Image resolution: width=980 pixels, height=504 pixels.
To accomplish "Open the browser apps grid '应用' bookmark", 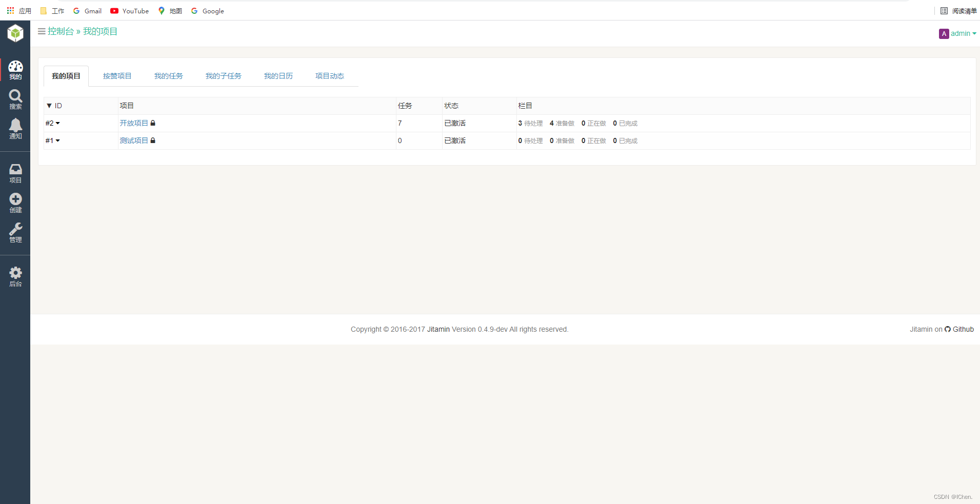I will 19,11.
